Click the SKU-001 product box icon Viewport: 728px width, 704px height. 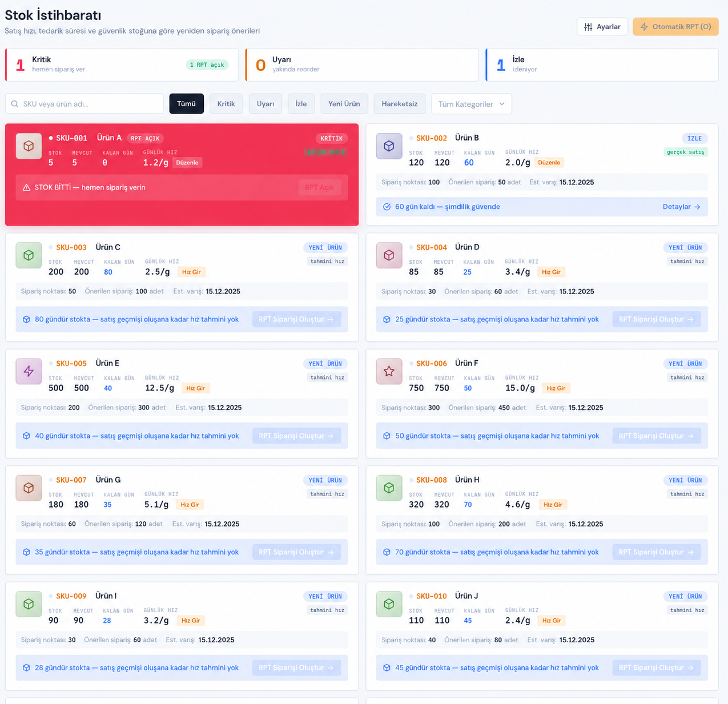29,146
